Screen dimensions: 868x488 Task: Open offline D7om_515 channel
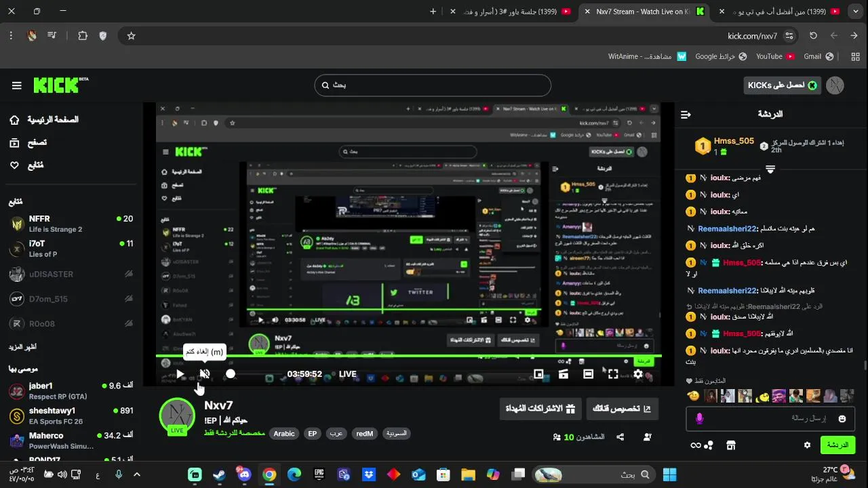(x=71, y=299)
